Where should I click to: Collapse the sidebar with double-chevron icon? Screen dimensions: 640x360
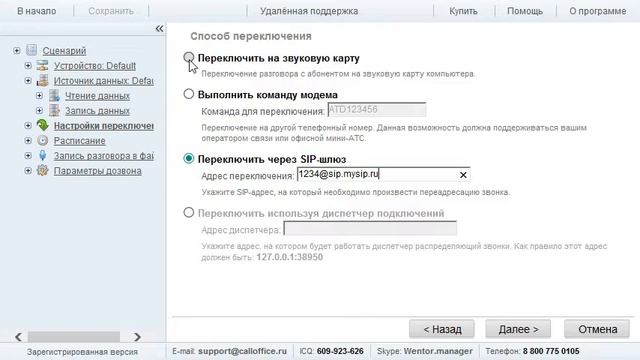[x=159, y=29]
